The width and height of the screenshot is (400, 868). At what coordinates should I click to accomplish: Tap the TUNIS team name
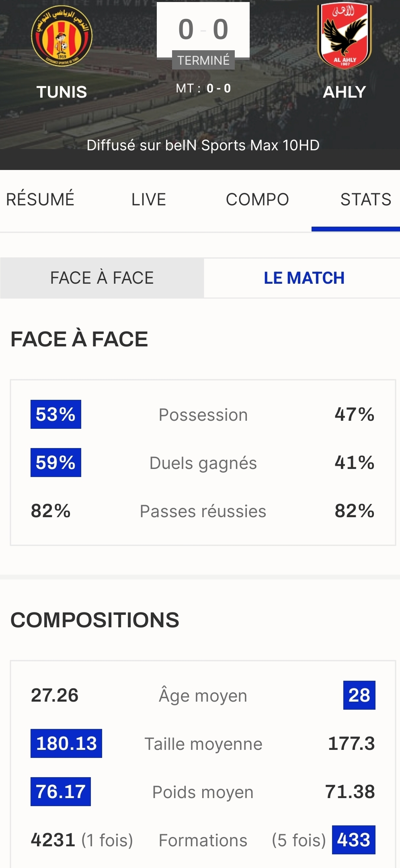pyautogui.click(x=62, y=92)
